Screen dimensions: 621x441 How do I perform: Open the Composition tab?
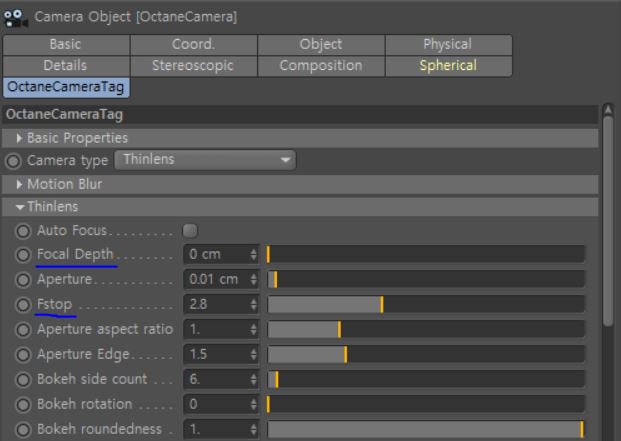pyautogui.click(x=321, y=66)
